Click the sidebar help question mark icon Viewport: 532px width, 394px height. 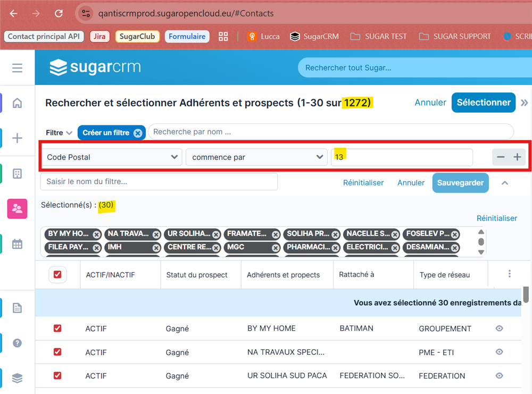[x=17, y=343]
